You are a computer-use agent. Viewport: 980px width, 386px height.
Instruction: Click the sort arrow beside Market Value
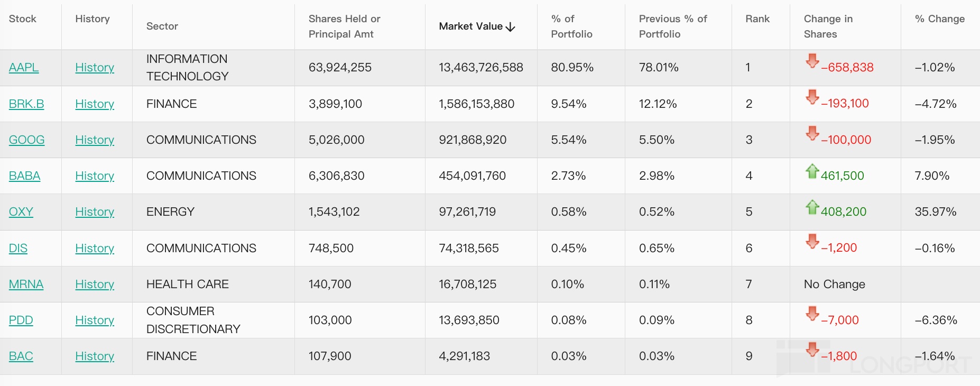click(511, 27)
